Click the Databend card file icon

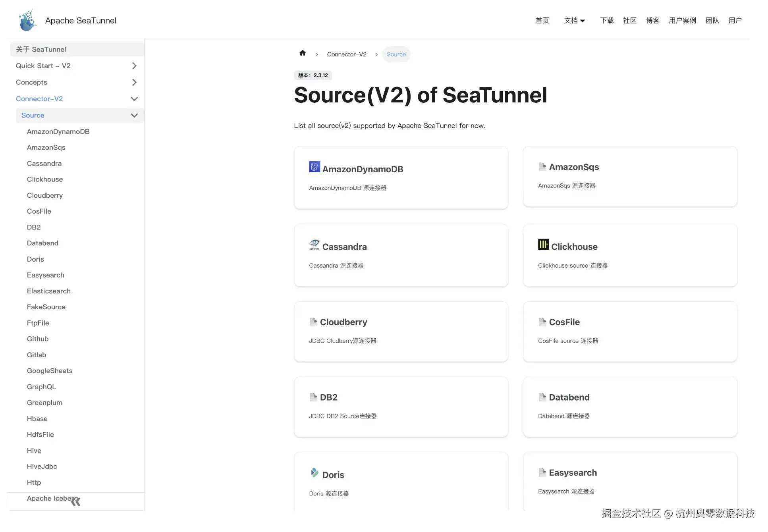click(x=542, y=397)
